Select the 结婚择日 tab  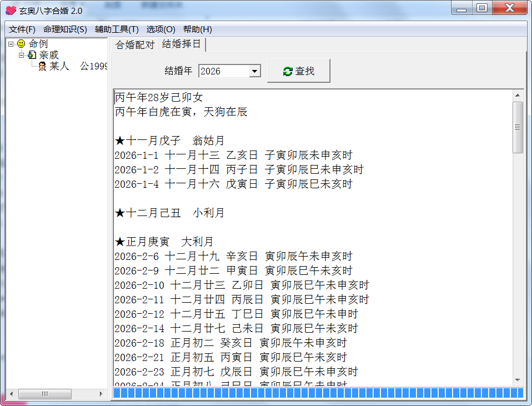(182, 44)
